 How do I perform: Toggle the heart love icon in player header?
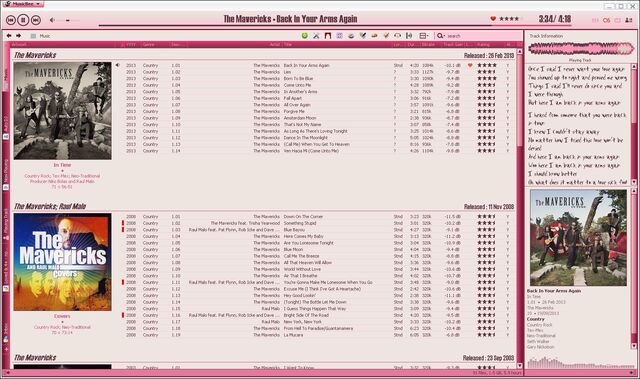493,18
